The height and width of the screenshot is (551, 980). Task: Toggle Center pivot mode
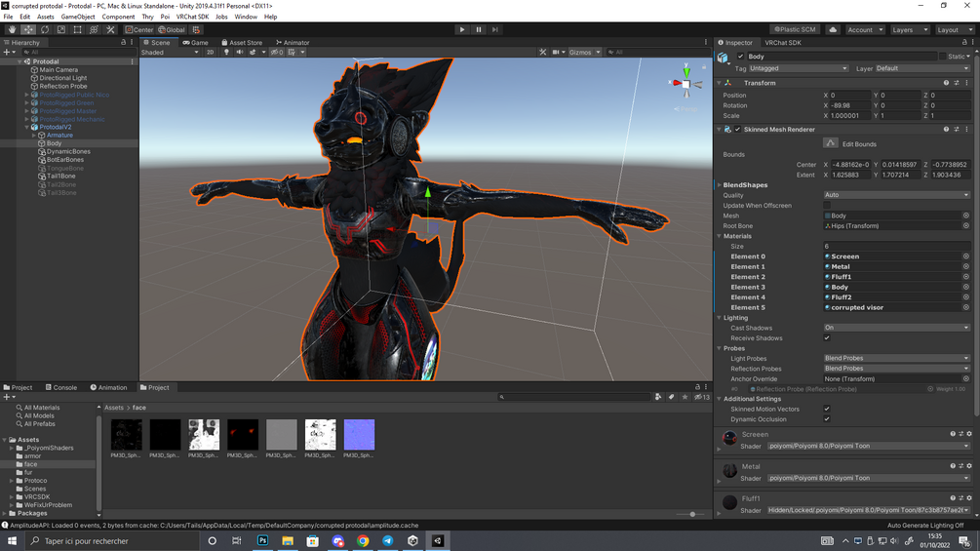138,29
